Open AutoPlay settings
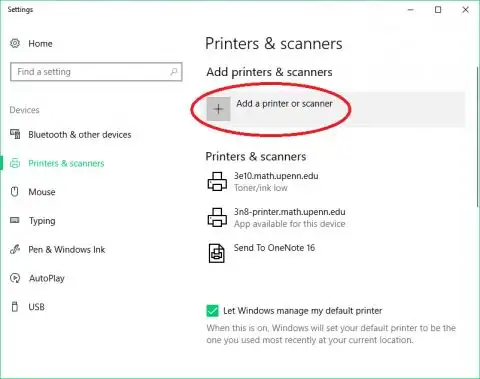 click(x=47, y=278)
